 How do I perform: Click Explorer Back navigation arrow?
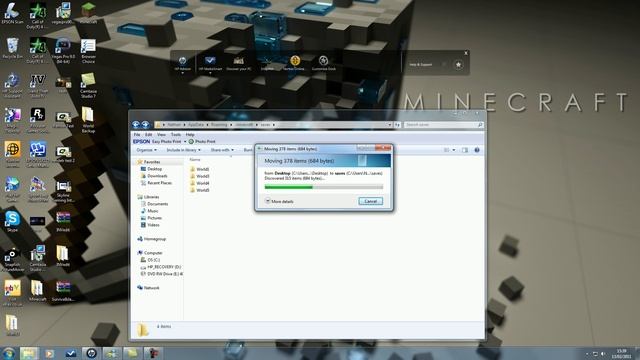[x=136, y=124]
